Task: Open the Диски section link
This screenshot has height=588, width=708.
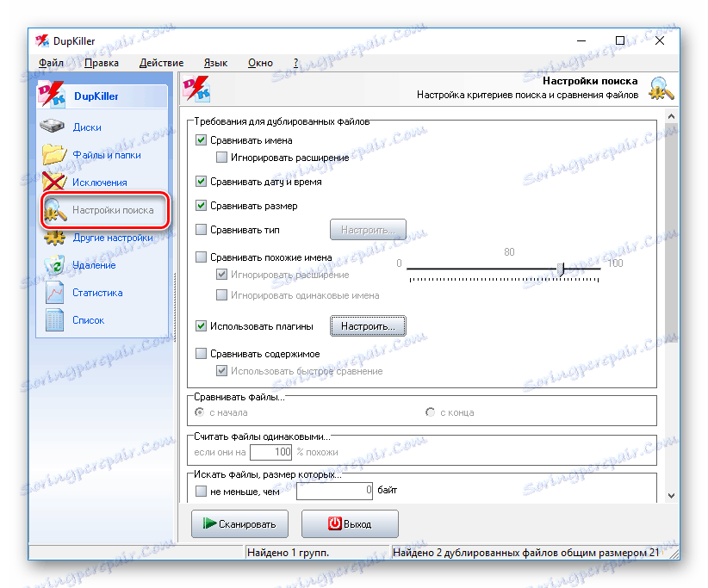Action: click(x=87, y=127)
